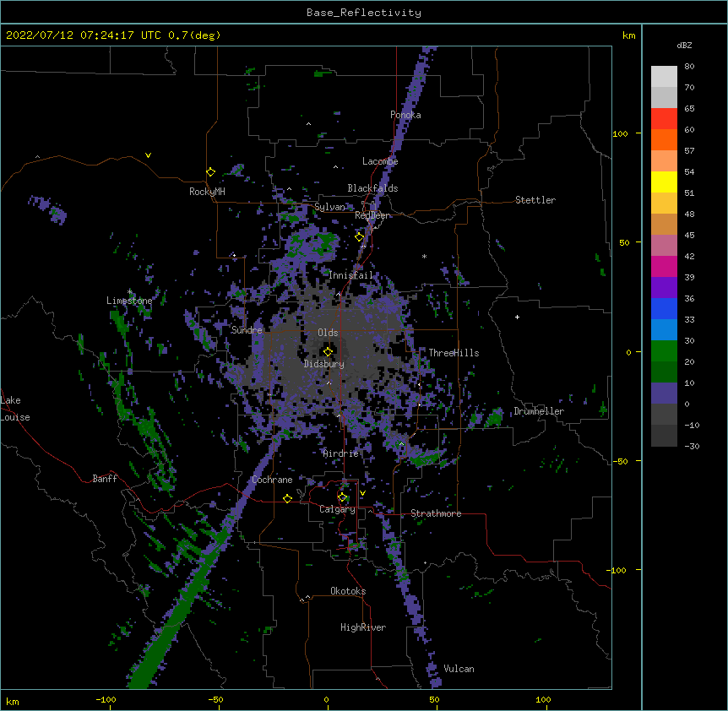This screenshot has height=711, width=728.
Task: Select the Cochrane label
Action: (x=272, y=480)
